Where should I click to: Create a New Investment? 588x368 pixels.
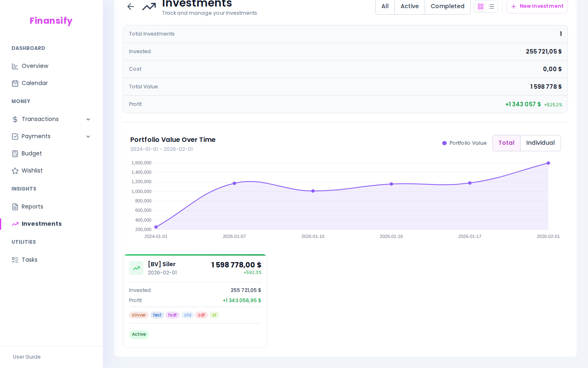pyautogui.click(x=537, y=6)
